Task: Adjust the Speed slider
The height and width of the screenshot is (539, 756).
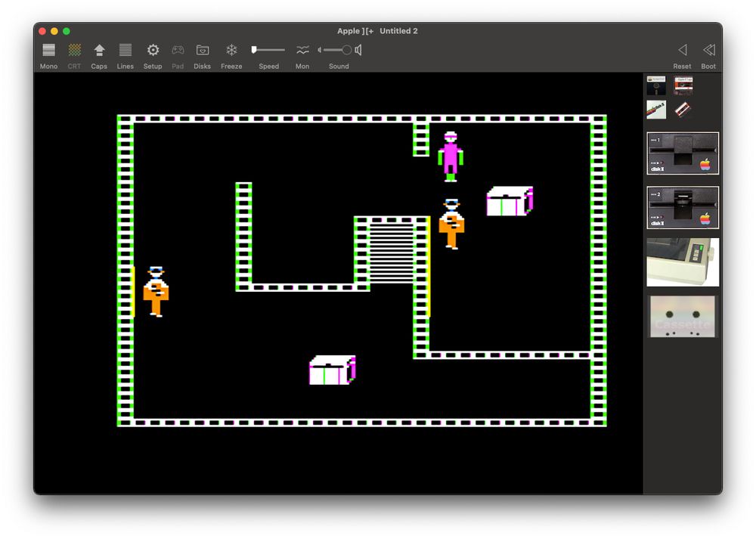Action: 268,50
